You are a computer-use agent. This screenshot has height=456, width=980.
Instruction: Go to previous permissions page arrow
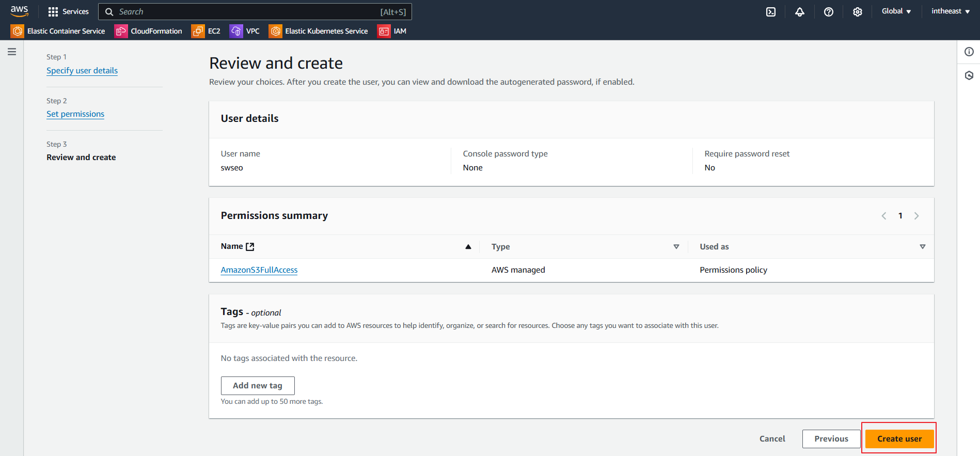(883, 216)
